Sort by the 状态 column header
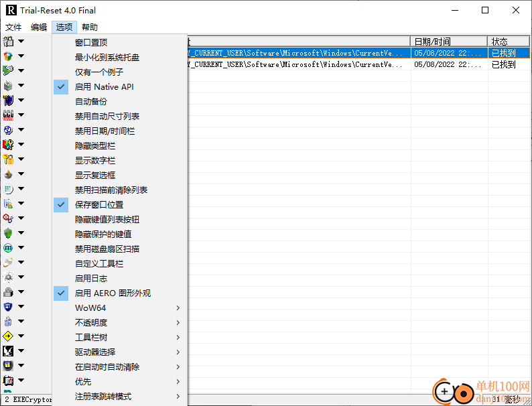This screenshot has width=532, height=406. pos(509,42)
